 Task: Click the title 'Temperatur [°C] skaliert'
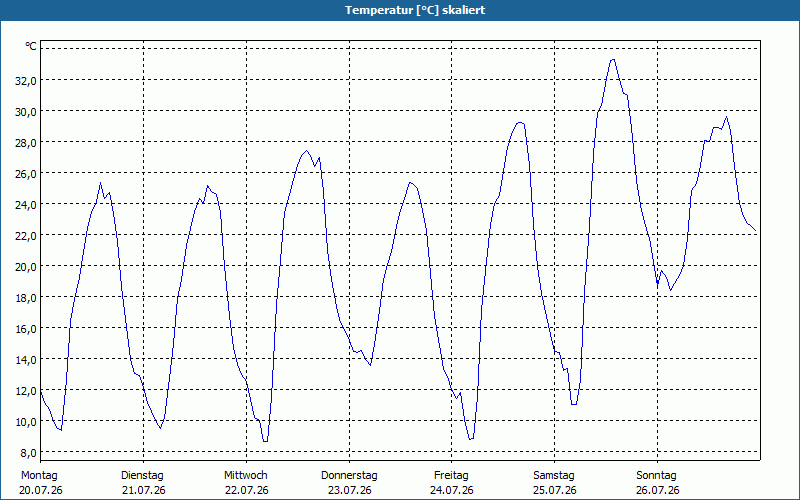click(415, 10)
